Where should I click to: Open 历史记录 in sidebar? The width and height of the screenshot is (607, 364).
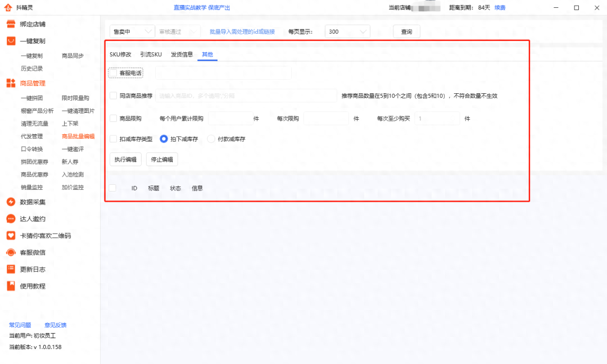tap(31, 69)
